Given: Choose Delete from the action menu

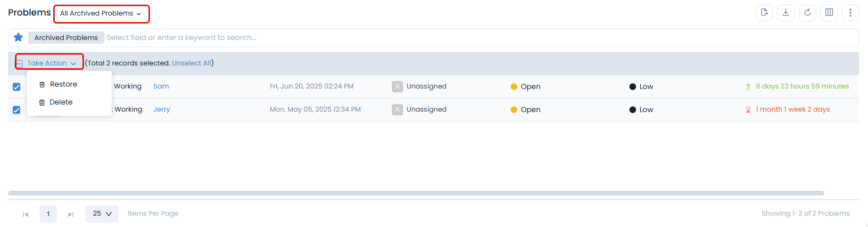Looking at the screenshot, I should [x=61, y=102].
